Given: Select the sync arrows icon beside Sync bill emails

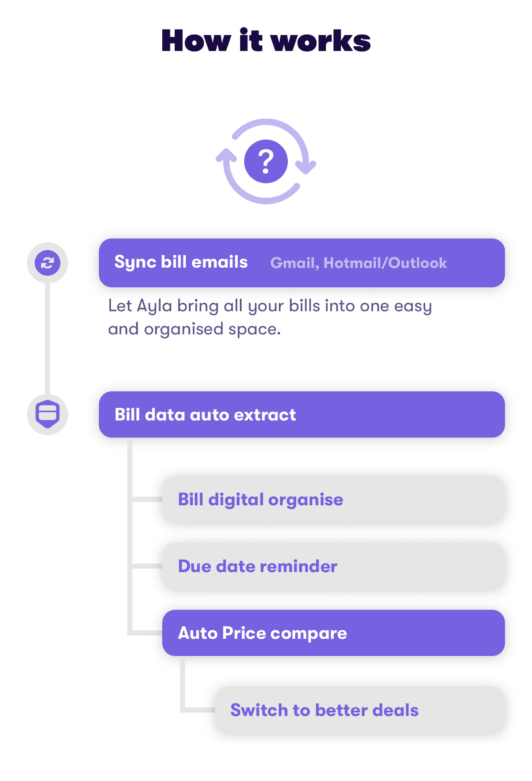Looking at the screenshot, I should 47,263.
